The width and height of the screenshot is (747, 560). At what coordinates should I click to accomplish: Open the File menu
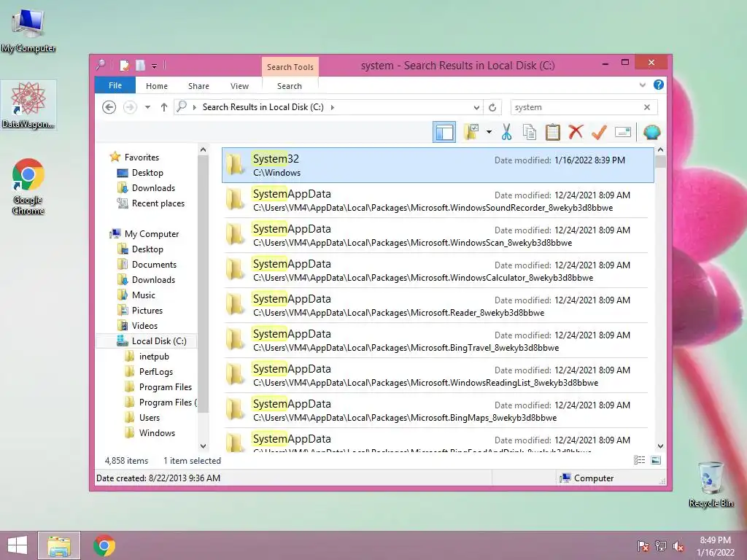coord(115,85)
